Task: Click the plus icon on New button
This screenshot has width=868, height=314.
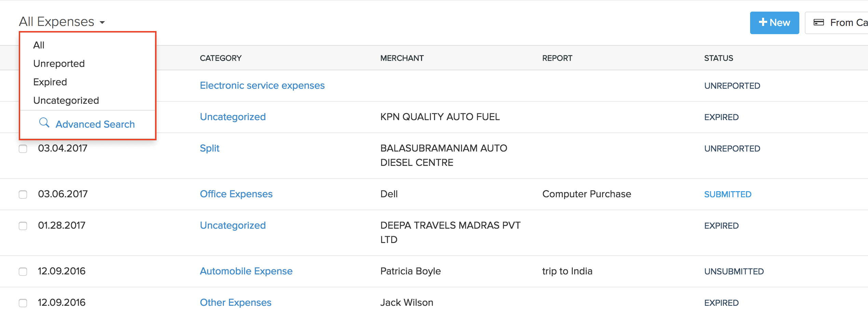Action: (x=763, y=22)
